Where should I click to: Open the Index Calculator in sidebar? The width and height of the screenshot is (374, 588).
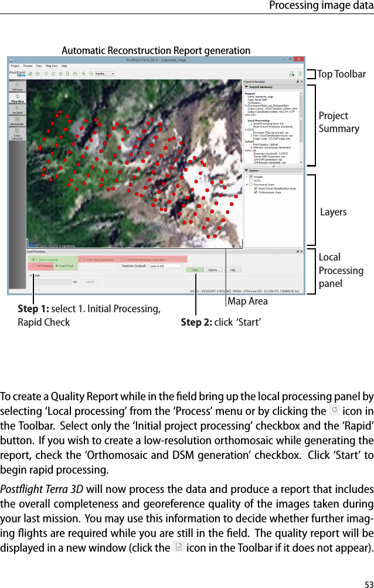[x=17, y=134]
